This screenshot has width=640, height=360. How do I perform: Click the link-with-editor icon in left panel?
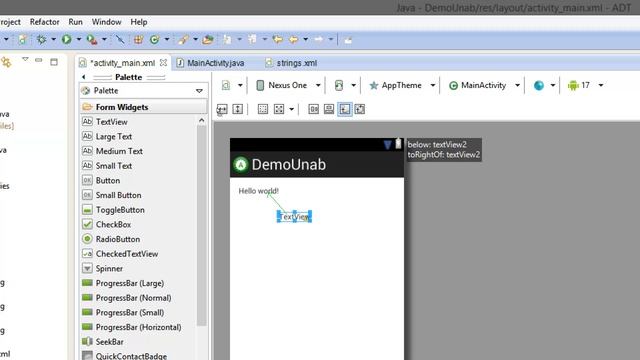tap(6, 62)
